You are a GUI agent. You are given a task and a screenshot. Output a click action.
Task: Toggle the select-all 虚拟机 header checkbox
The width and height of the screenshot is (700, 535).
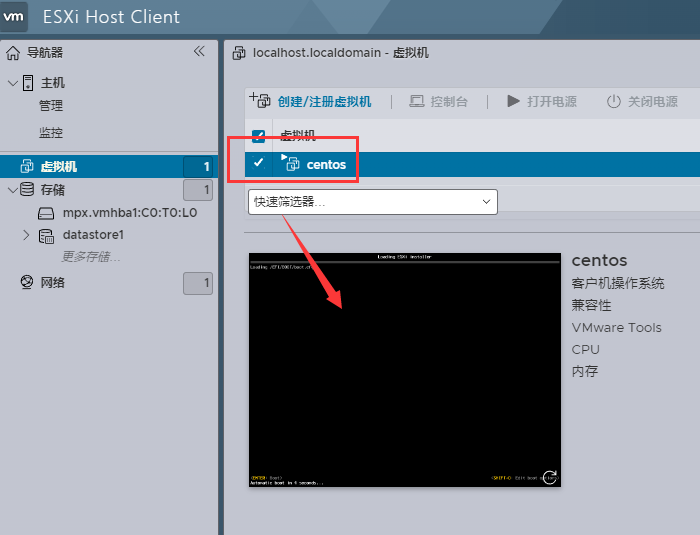(x=258, y=136)
